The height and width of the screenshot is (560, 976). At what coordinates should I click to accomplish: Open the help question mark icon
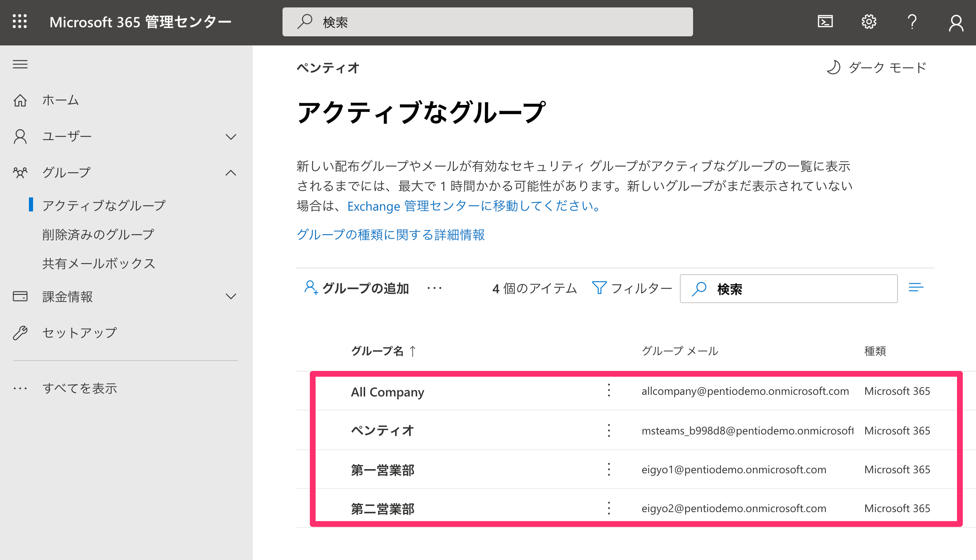pos(912,21)
